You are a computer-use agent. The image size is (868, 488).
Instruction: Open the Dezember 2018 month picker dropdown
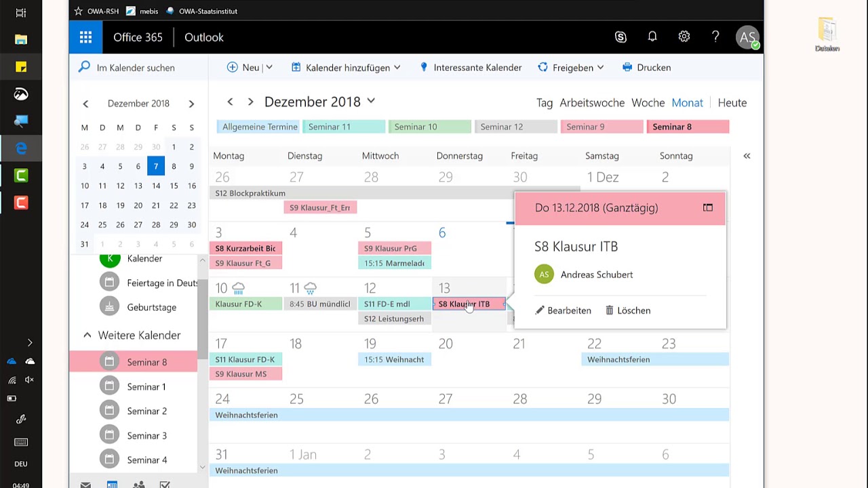(x=371, y=101)
